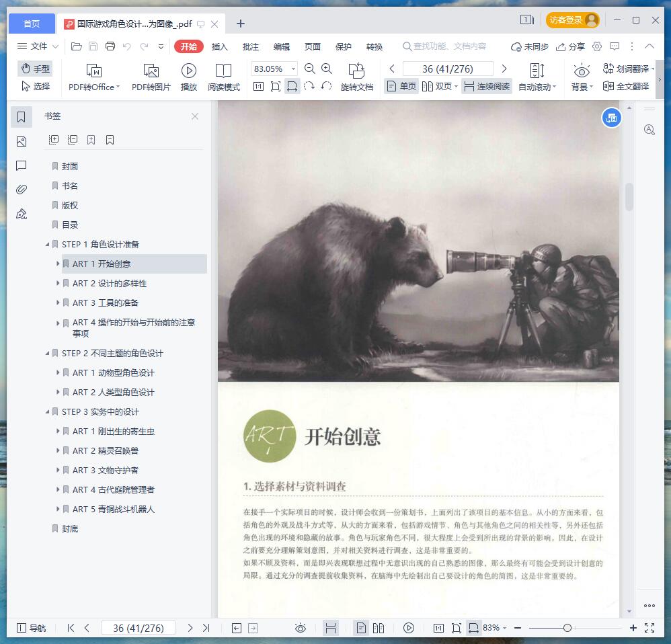This screenshot has height=644, width=671.
Task: Set actual size 1:1 view in ribbon
Action: 258,87
